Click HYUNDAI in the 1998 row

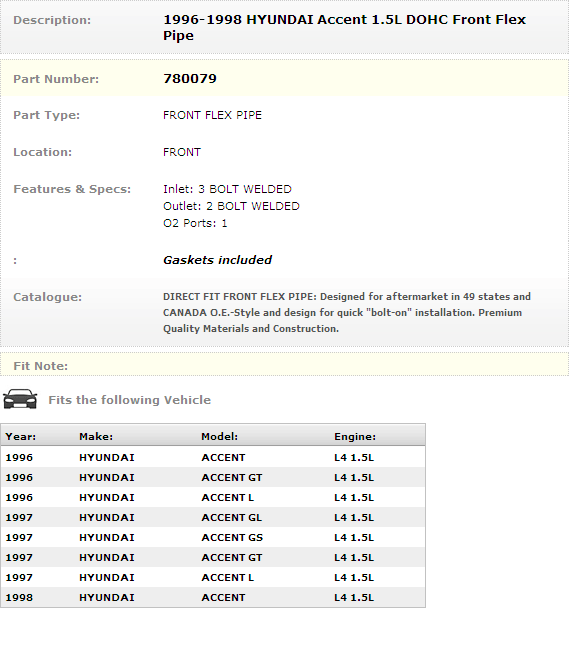point(107,598)
